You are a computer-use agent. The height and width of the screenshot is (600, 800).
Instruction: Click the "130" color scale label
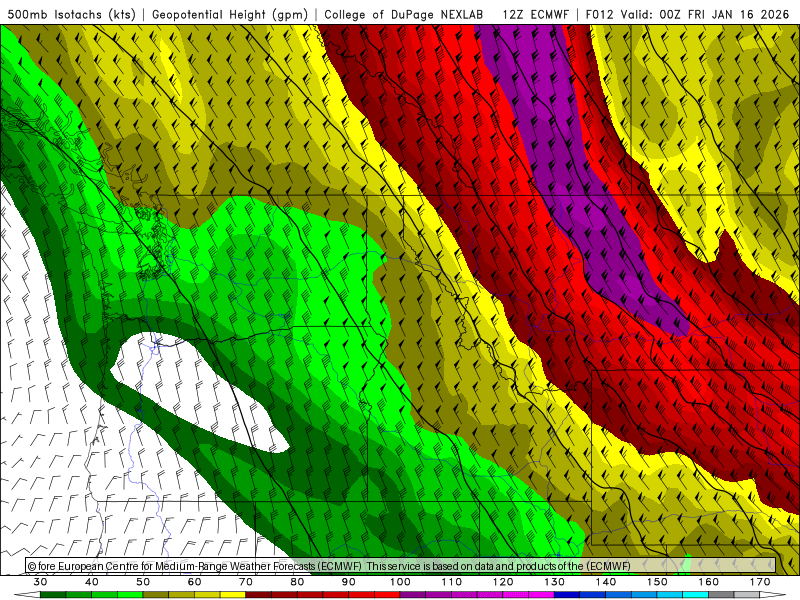pos(554,582)
